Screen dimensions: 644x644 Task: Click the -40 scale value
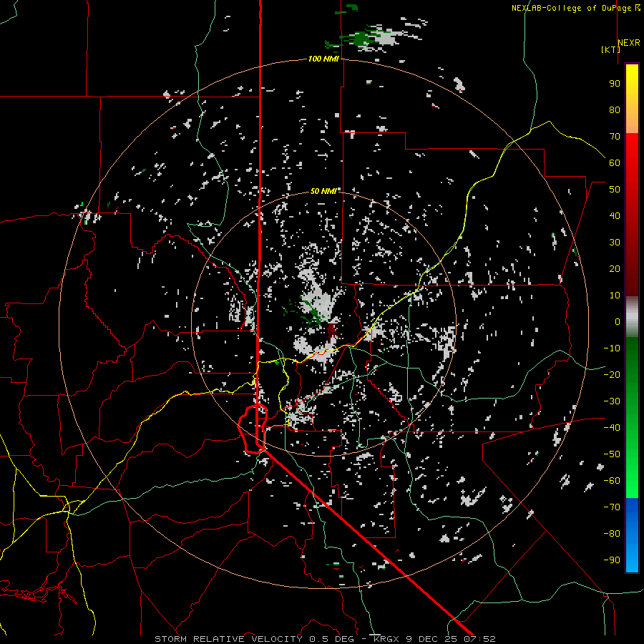612,428
